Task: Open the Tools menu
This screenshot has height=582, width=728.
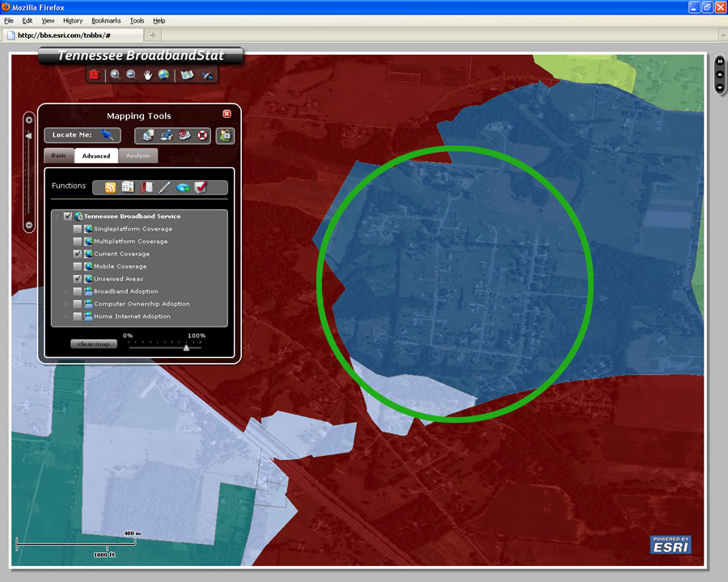Action: [x=137, y=21]
